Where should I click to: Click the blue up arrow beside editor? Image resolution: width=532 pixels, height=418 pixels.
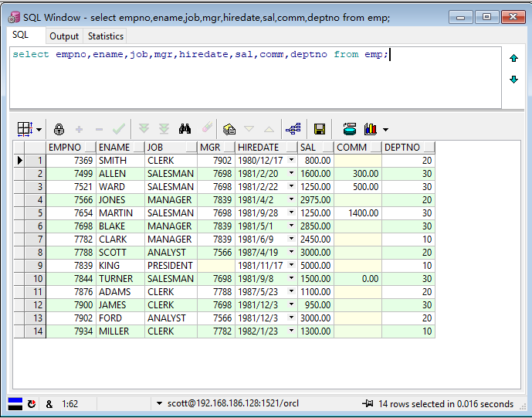(513, 59)
